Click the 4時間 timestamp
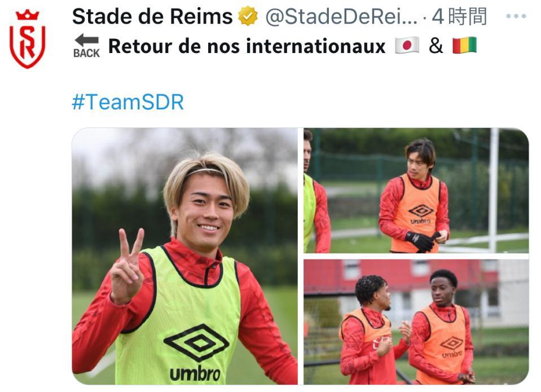 tap(459, 16)
